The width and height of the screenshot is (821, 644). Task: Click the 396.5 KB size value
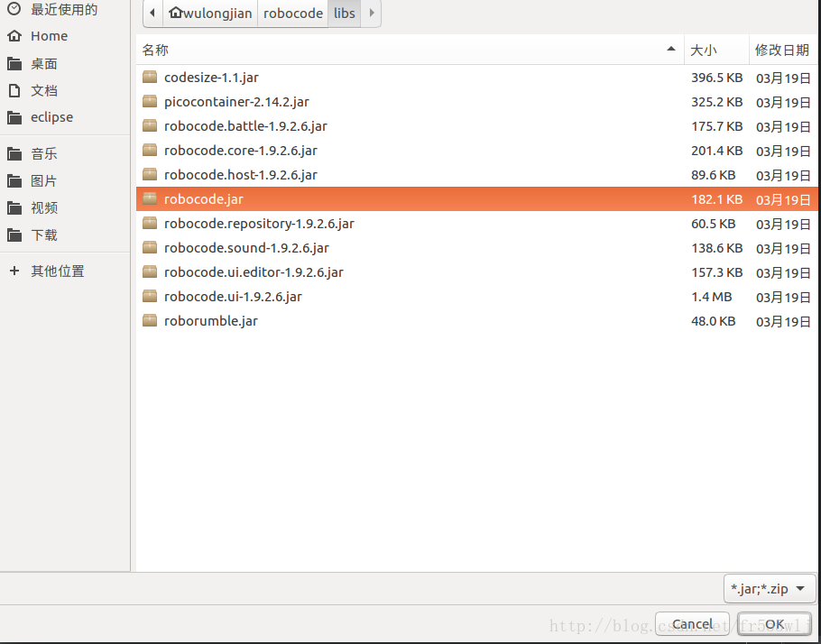click(x=717, y=78)
